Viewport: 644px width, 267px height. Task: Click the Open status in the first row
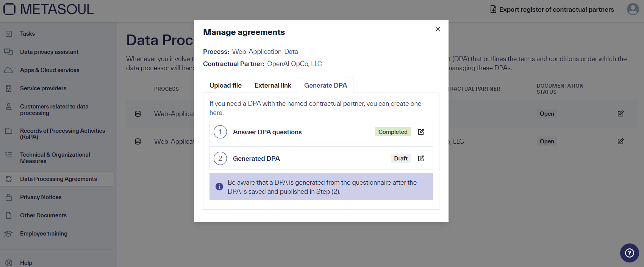(x=547, y=114)
